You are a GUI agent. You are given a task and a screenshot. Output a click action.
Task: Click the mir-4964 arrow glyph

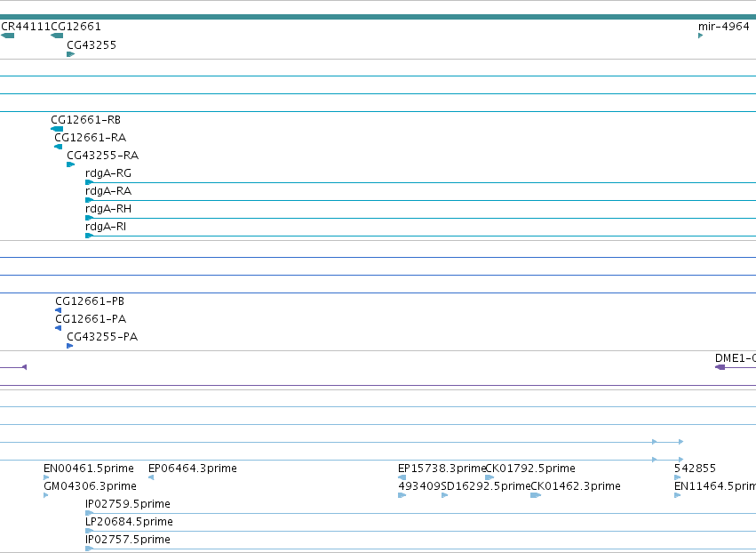click(x=701, y=36)
